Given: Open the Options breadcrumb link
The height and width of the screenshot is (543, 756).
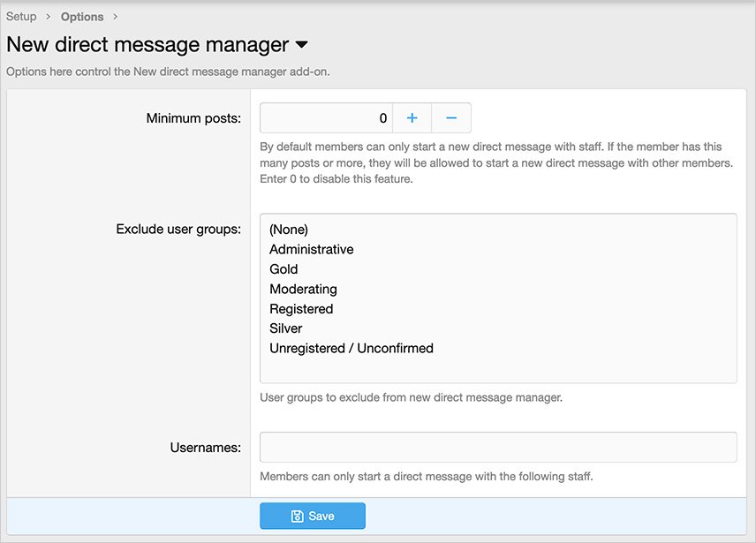Looking at the screenshot, I should click(x=82, y=17).
